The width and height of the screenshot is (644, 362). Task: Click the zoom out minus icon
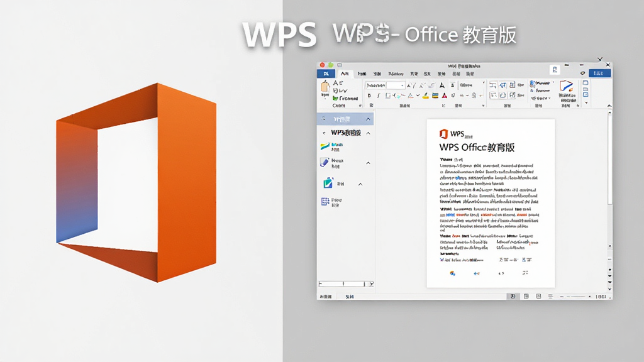562,297
